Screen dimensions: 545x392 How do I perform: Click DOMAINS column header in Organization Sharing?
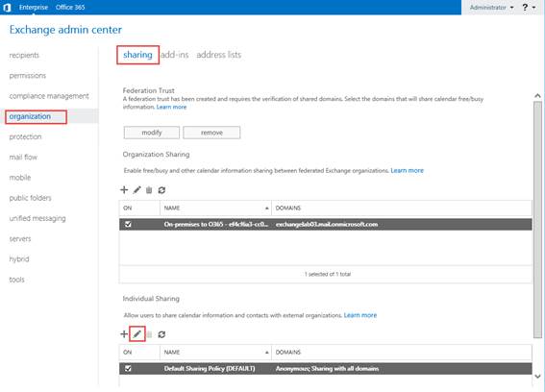pyautogui.click(x=402, y=208)
